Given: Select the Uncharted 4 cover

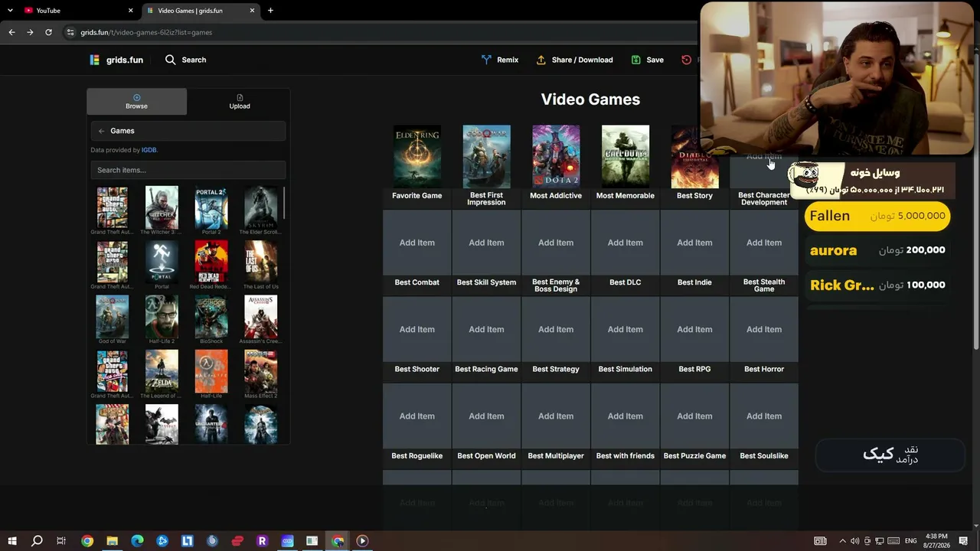Looking at the screenshot, I should 211,424.
